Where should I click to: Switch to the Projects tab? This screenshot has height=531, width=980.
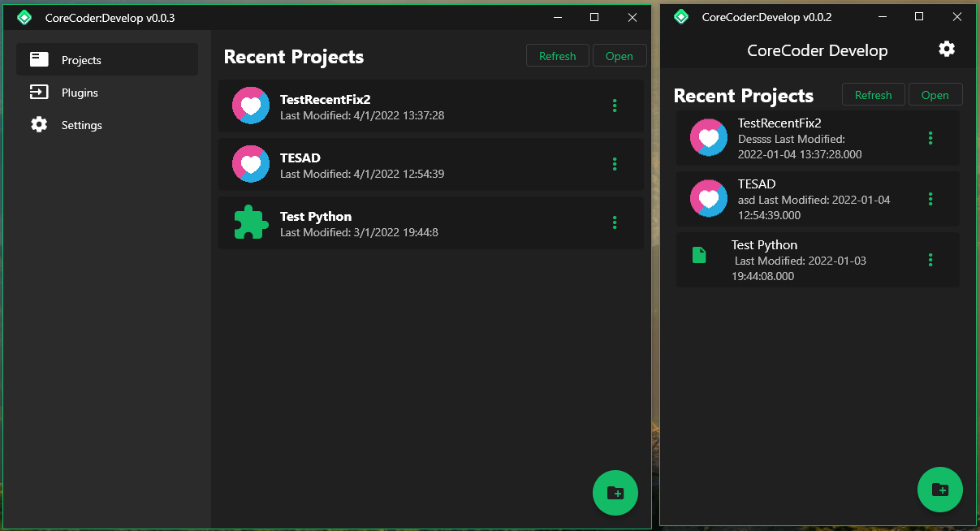click(x=80, y=59)
